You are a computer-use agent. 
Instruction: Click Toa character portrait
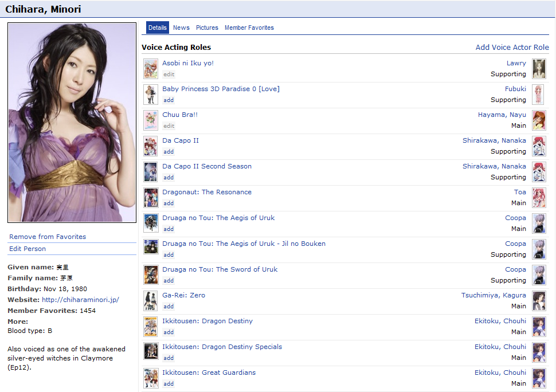coord(539,198)
